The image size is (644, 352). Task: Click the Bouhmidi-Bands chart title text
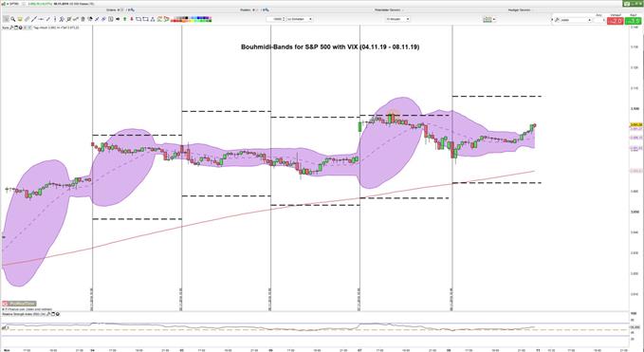point(330,46)
